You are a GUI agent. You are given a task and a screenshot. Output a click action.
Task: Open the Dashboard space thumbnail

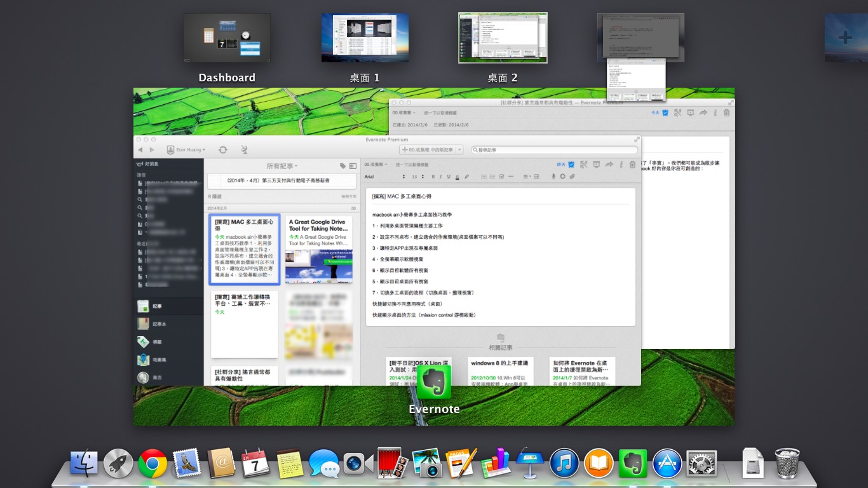227,38
